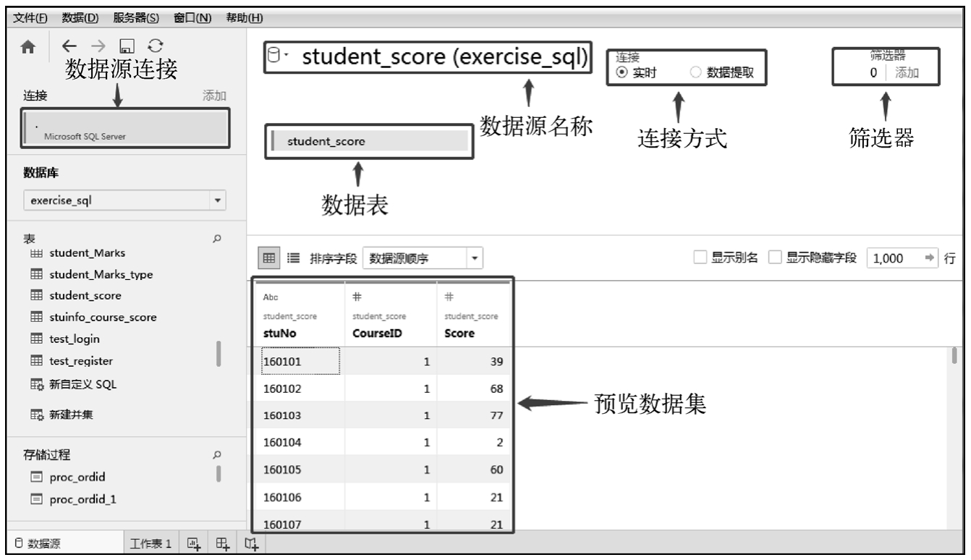The width and height of the screenshot is (971, 560).
Task: Click the new worksheet icon
Action: 193,543
